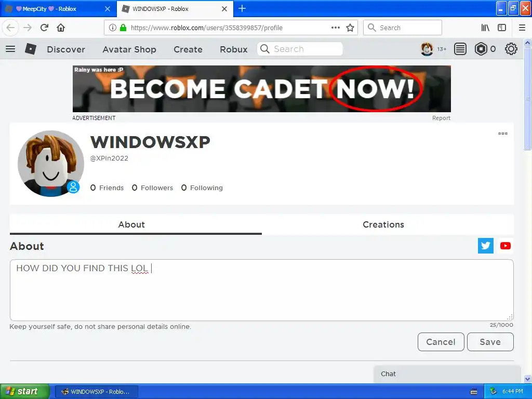Select the WINDOWSXP - Roblo... taskbar button

(x=96, y=392)
